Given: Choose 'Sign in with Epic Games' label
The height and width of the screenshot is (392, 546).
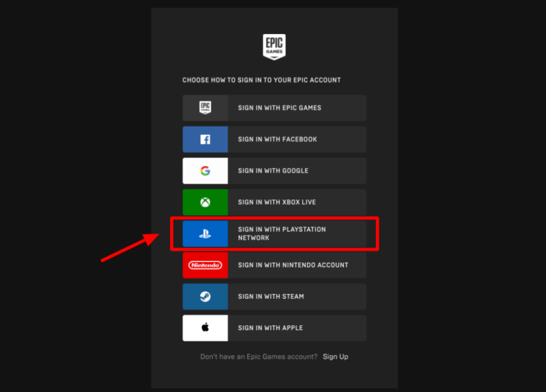Looking at the screenshot, I should 279,108.
